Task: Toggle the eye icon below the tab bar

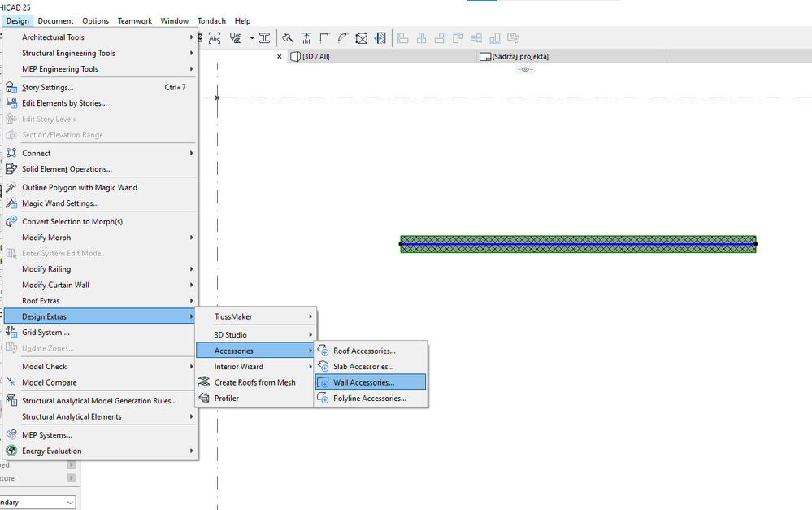Action: point(524,69)
